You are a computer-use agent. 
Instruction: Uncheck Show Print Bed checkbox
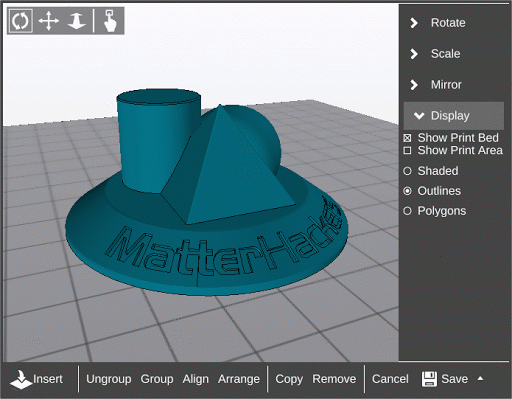[x=407, y=138]
